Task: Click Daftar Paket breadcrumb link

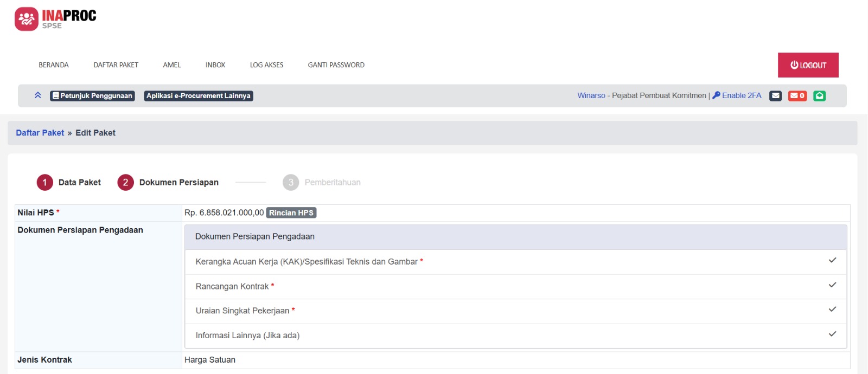Action: [40, 133]
